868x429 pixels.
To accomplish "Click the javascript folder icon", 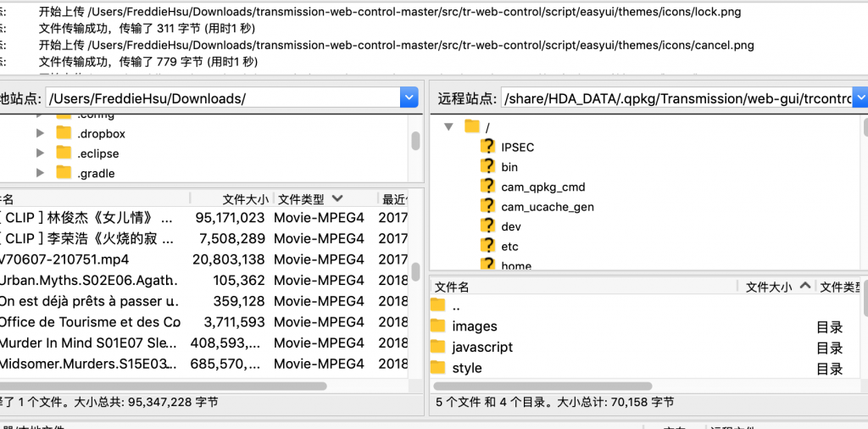I will [438, 347].
